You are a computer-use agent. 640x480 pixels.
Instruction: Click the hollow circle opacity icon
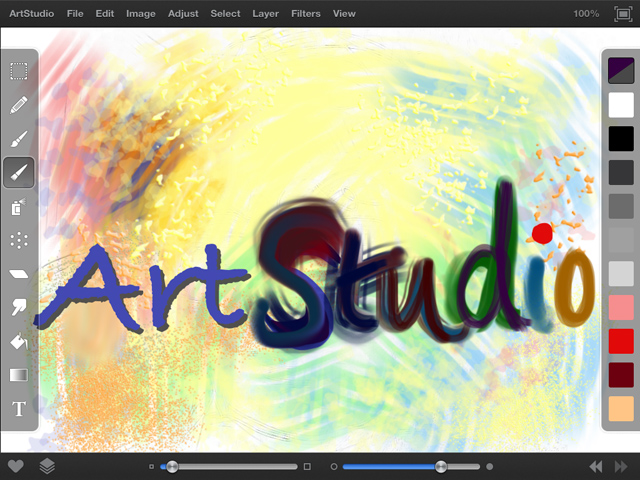point(334,467)
